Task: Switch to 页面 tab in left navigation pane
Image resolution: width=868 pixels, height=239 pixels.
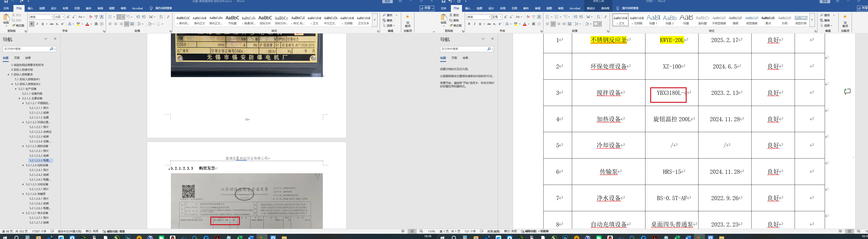Action: tap(17, 58)
